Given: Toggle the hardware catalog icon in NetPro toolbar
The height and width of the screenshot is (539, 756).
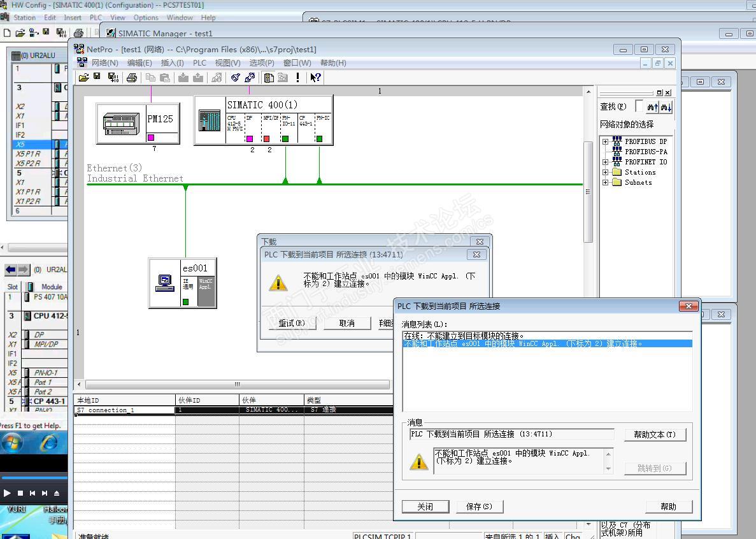Looking at the screenshot, I should click(x=269, y=78).
